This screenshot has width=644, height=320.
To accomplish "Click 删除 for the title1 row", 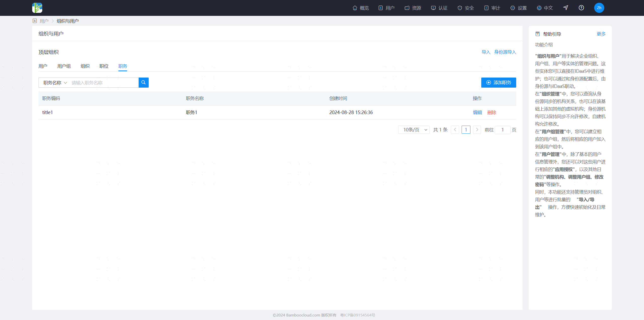I will [x=492, y=112].
